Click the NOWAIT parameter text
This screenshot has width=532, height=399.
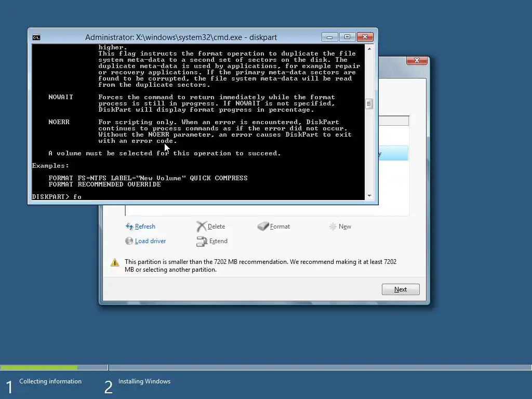pos(61,97)
